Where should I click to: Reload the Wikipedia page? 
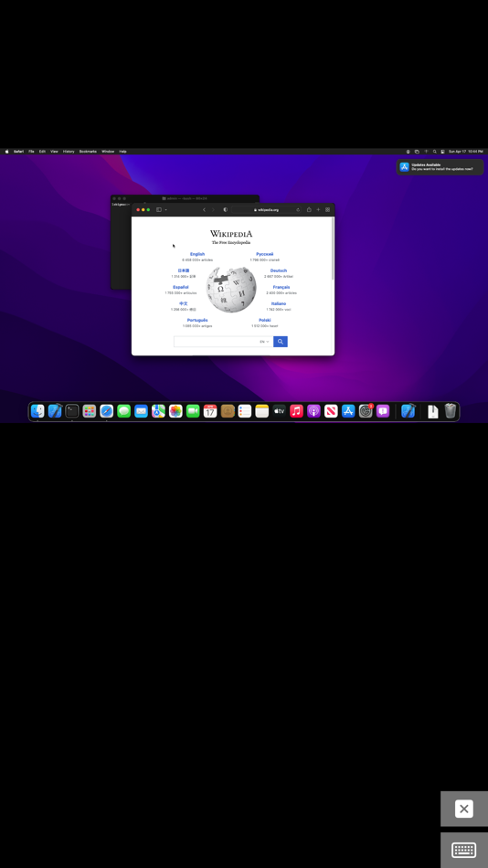point(298,210)
